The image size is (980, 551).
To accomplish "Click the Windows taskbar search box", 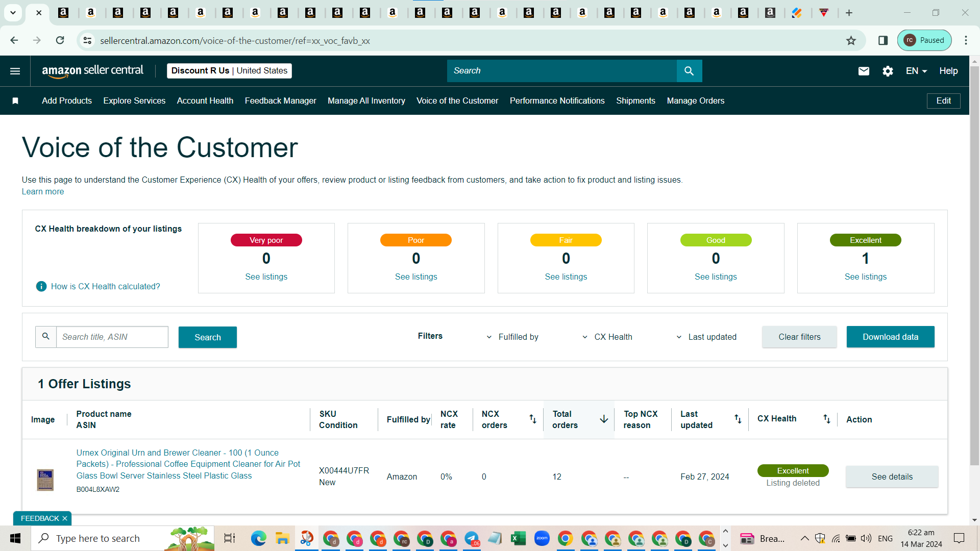I will 122,538.
